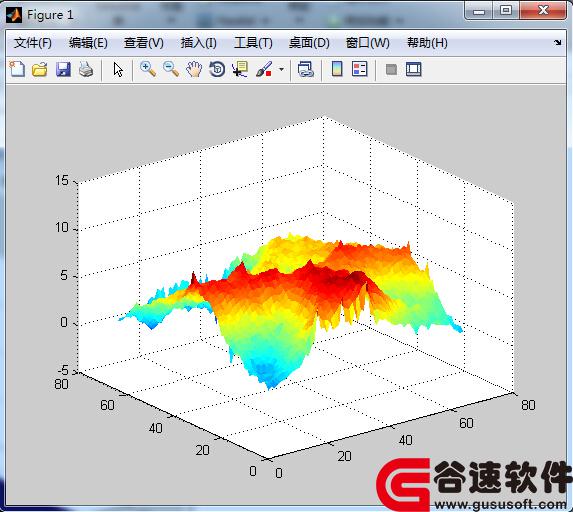Select the Zoom In magnifier tool
The height and width of the screenshot is (512, 573).
coord(148,69)
